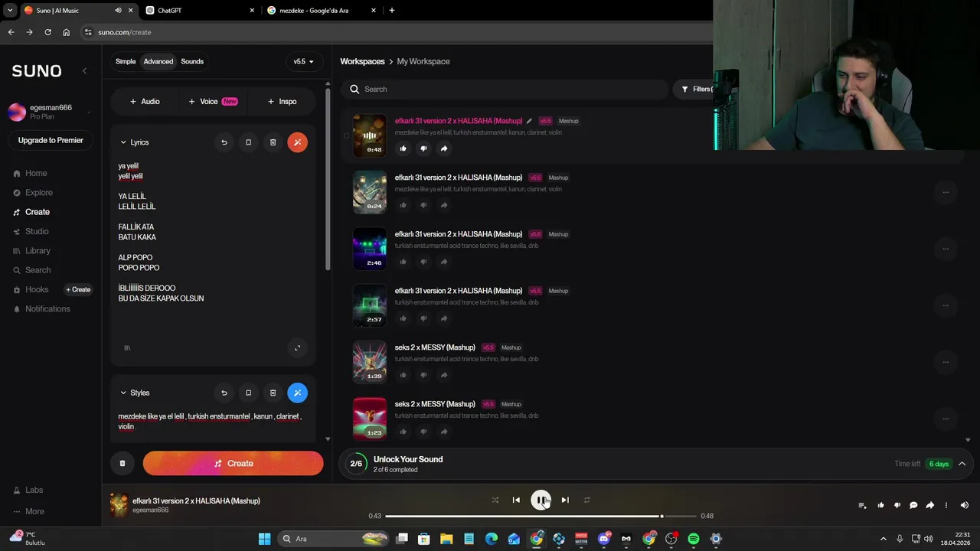Mute the player volume
Image resolution: width=980 pixels, height=551 pixels.
point(965,505)
